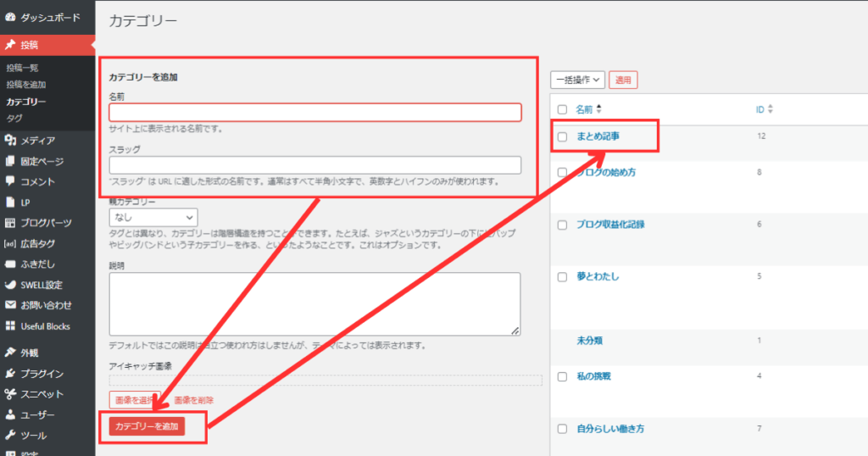The image size is (868, 456).
Task: Tick the ブログ収益化記録 checkbox
Action: 562,225
